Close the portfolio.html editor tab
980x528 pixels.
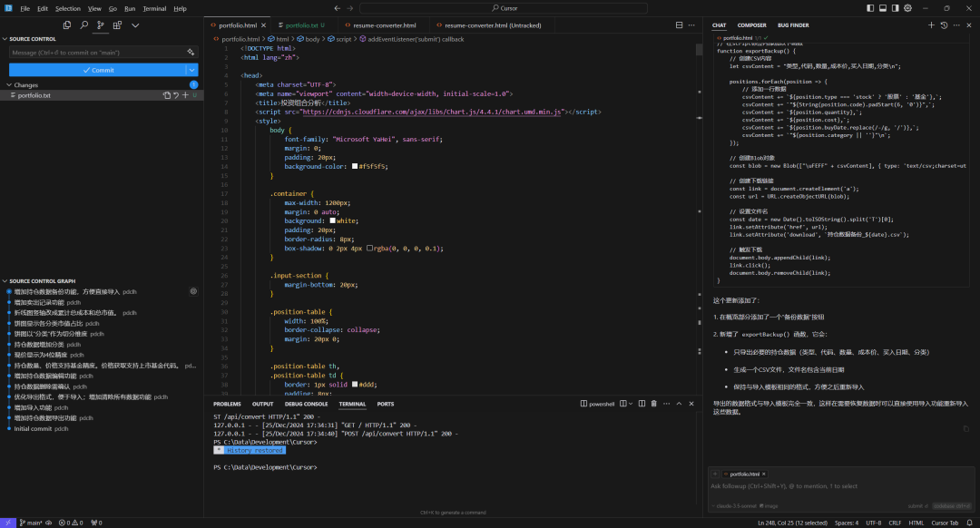[264, 25]
